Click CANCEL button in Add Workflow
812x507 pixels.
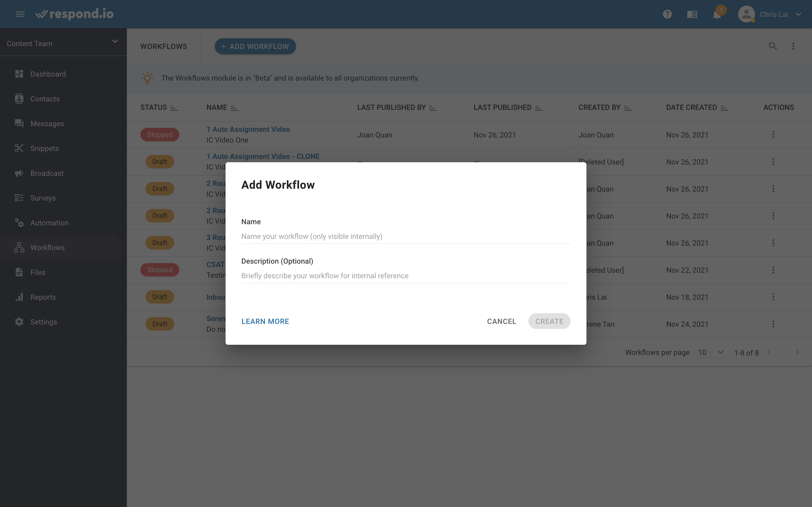[502, 321]
